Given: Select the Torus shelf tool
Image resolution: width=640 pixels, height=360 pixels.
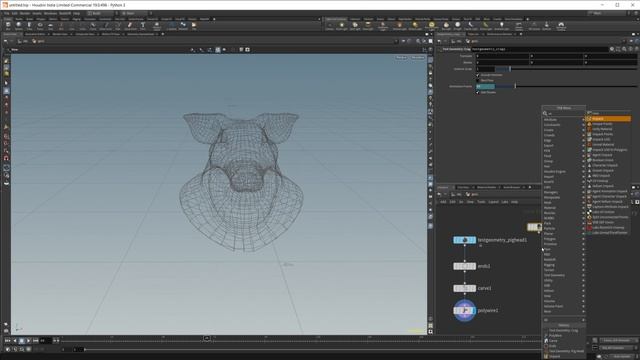Looking at the screenshot, I should 40,26.
